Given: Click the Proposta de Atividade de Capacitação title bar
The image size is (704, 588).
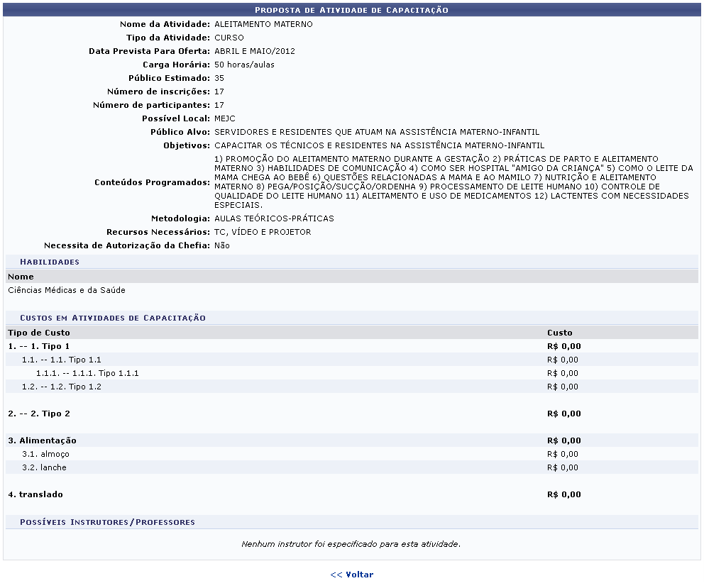Looking at the screenshot, I should [x=351, y=10].
